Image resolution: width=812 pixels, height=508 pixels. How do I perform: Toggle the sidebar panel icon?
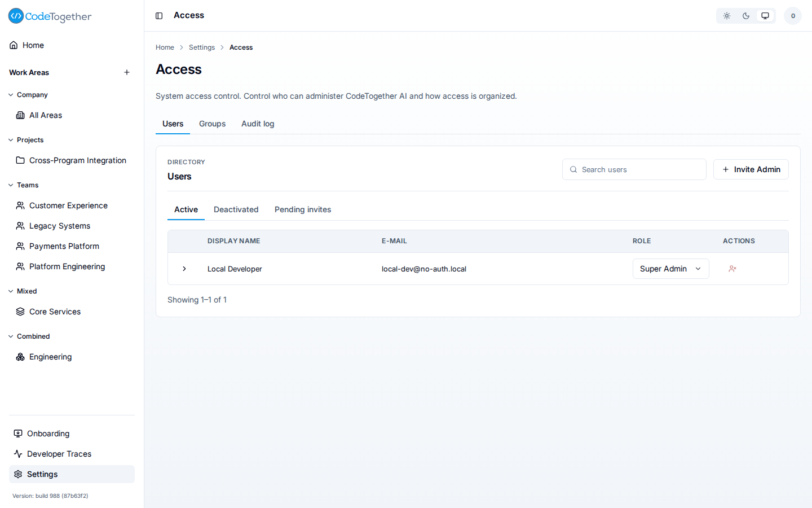[159, 16]
